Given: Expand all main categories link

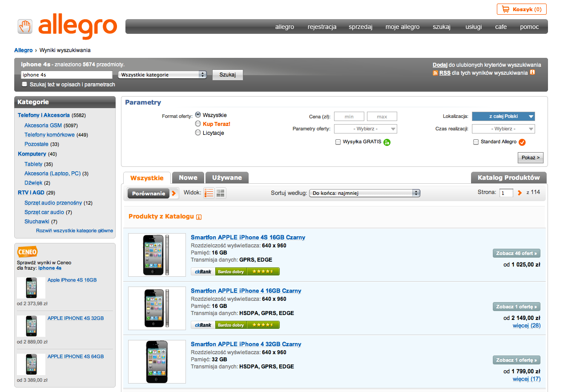Looking at the screenshot, I should 75,230.
